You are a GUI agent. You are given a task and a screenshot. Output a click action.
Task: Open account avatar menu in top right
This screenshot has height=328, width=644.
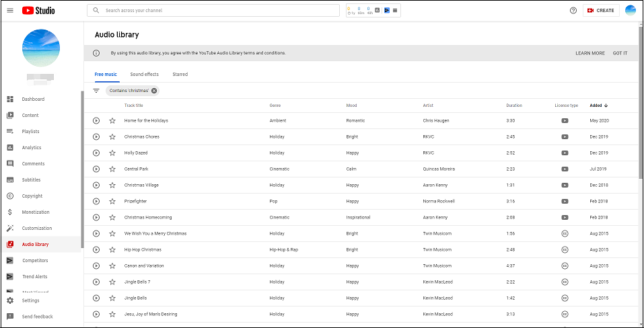pyautogui.click(x=631, y=10)
